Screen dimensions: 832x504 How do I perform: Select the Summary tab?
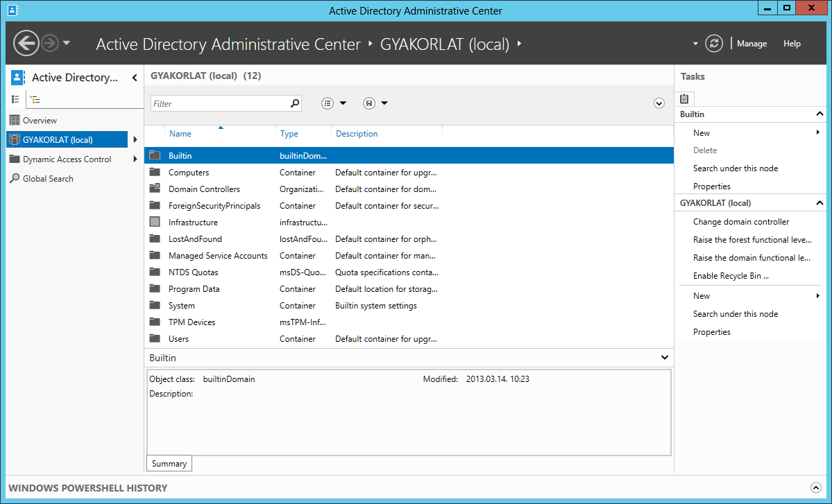click(169, 464)
